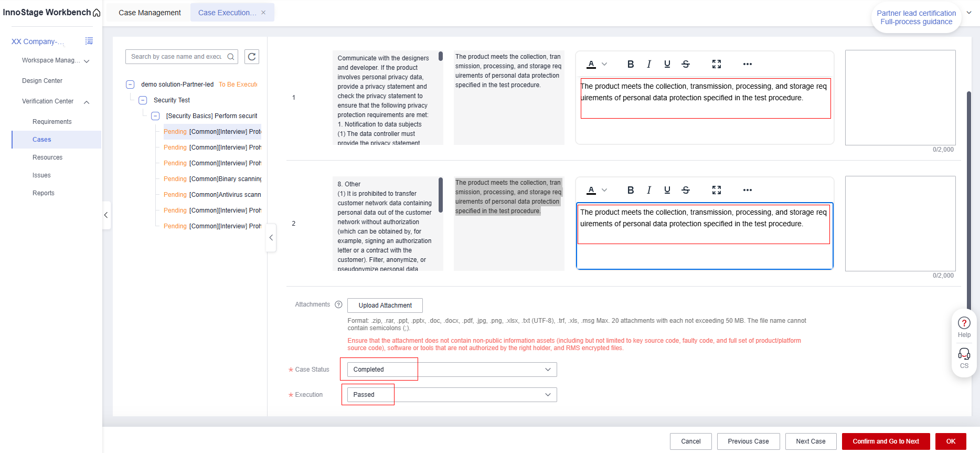
Task: Expand the top-right account dropdown chevron
Action: [969, 13]
